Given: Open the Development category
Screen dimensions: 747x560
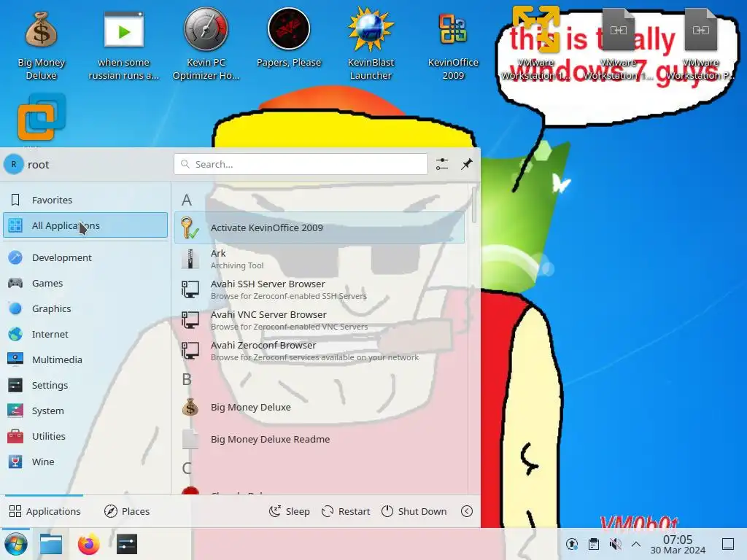Looking at the screenshot, I should tap(85, 257).
